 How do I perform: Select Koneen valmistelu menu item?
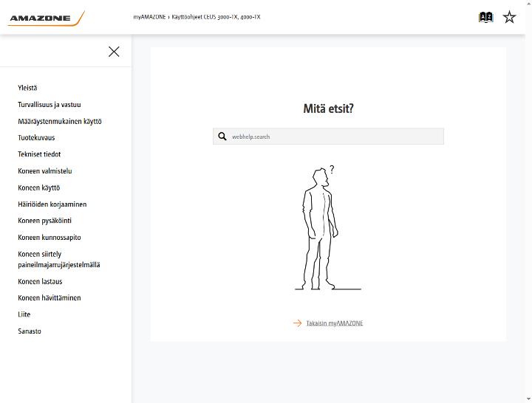[x=45, y=170]
